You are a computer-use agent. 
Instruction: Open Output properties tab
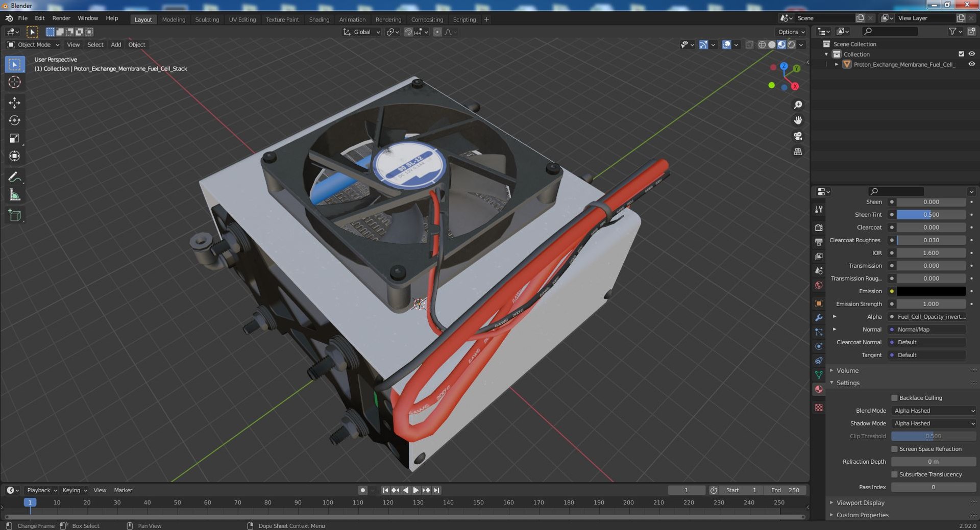coord(819,242)
